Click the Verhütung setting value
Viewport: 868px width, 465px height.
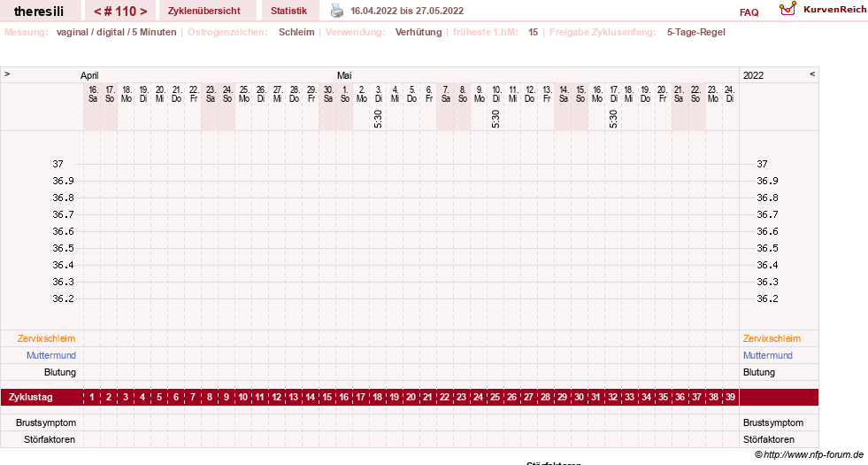(419, 32)
